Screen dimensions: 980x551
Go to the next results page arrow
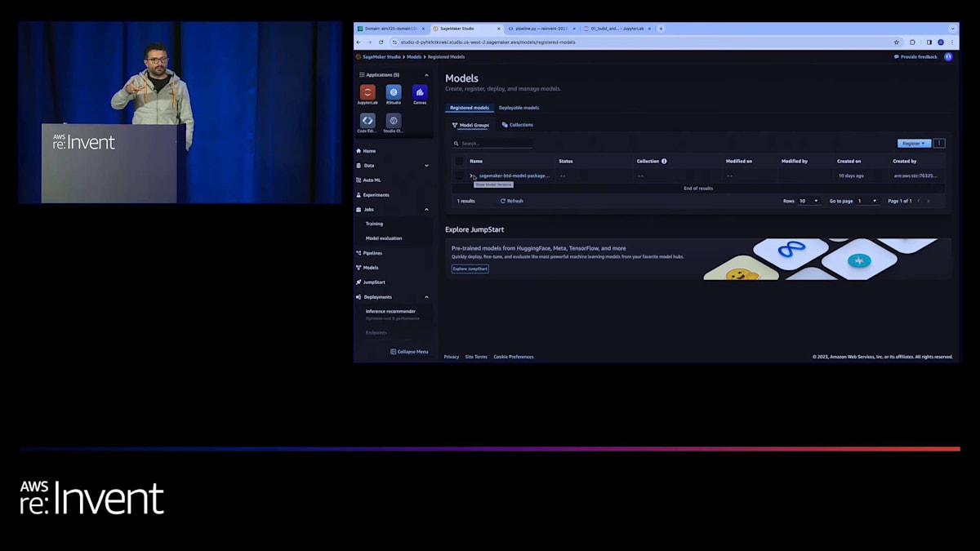click(928, 201)
